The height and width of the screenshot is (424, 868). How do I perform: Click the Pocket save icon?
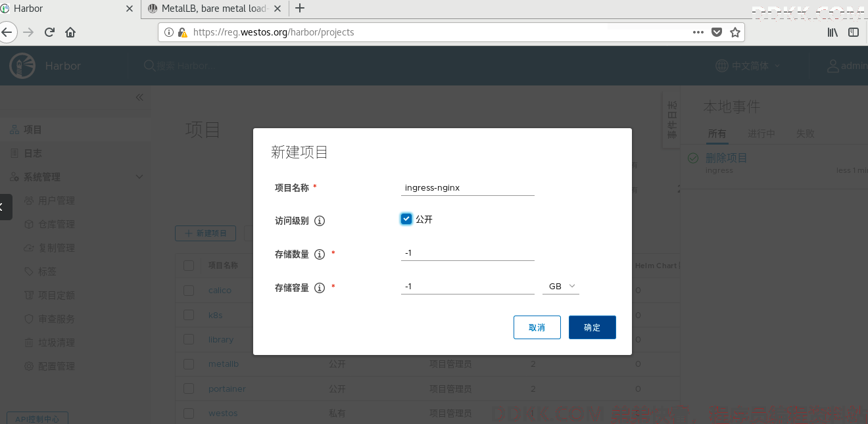pos(717,32)
